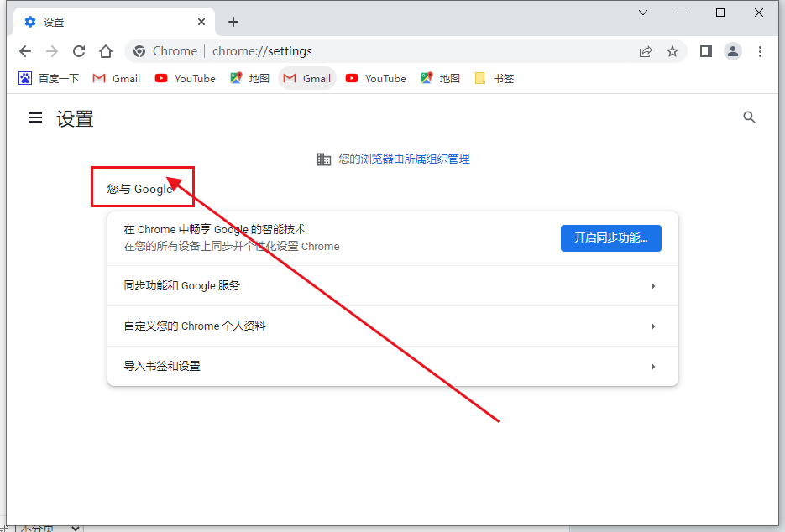Viewport: 785px width, 532px height.
Task: Share this page icon in address bar
Action: click(646, 51)
